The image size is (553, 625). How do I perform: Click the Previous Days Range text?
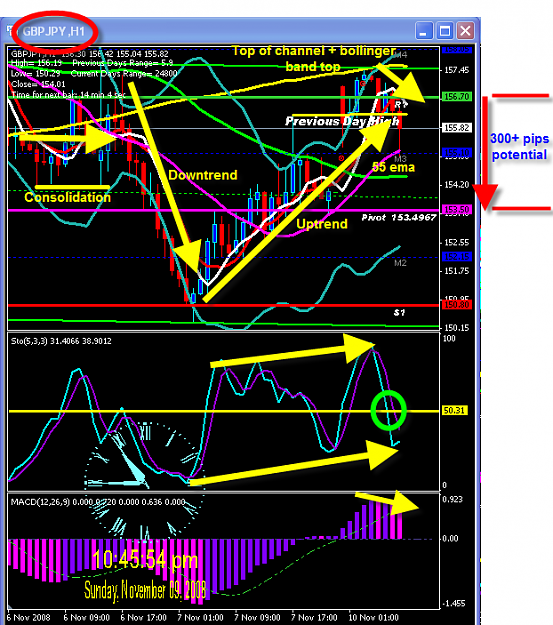click(123, 63)
